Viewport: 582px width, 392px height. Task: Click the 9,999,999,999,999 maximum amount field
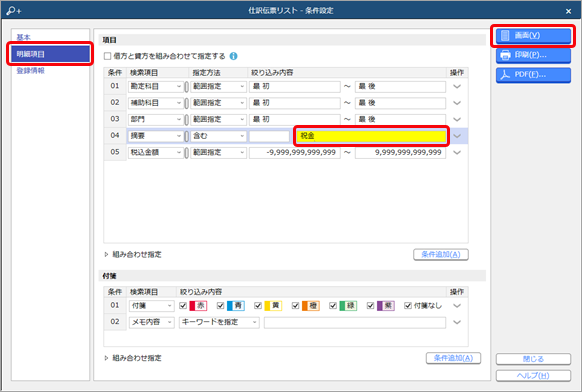pos(400,153)
